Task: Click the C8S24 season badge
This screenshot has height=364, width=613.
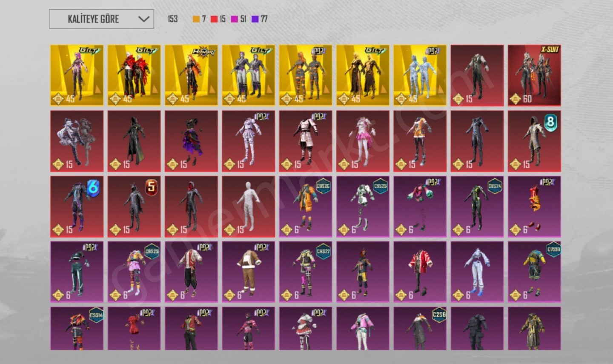Action: pos(495,186)
